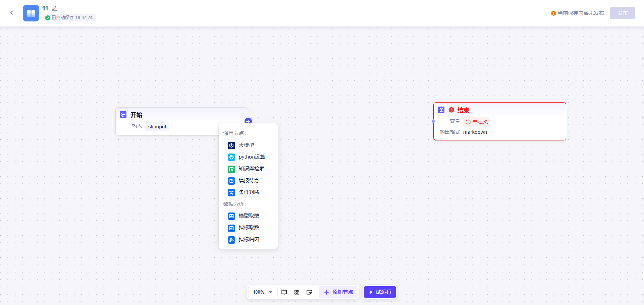Click the 发布 button
This screenshot has height=305, width=644.
623,13
